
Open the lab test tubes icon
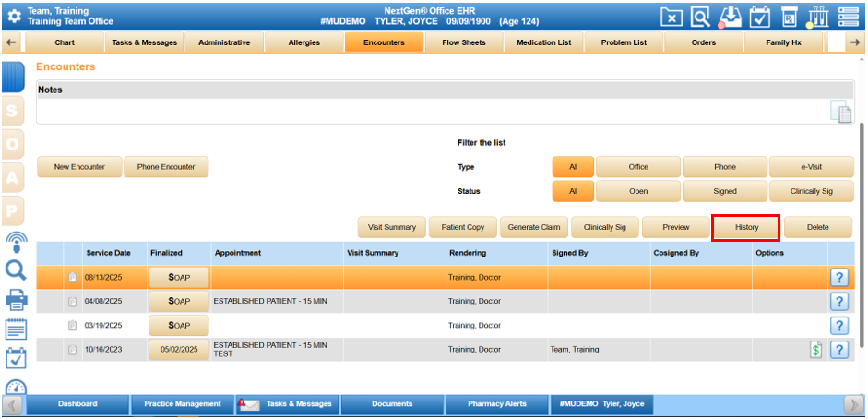tap(818, 17)
